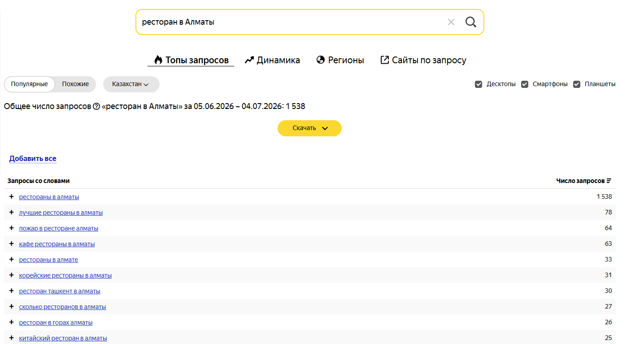Select the count 25 in the table

click(608, 338)
